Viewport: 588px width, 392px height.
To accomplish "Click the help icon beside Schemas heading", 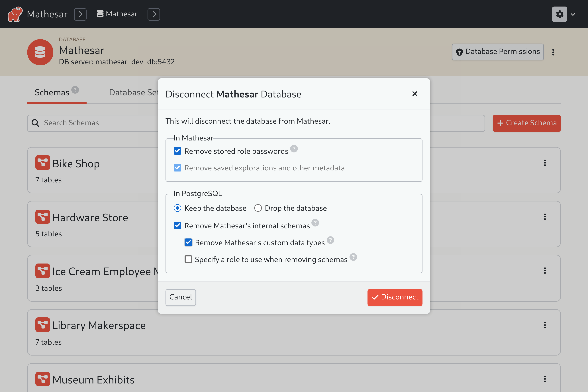I will [75, 90].
